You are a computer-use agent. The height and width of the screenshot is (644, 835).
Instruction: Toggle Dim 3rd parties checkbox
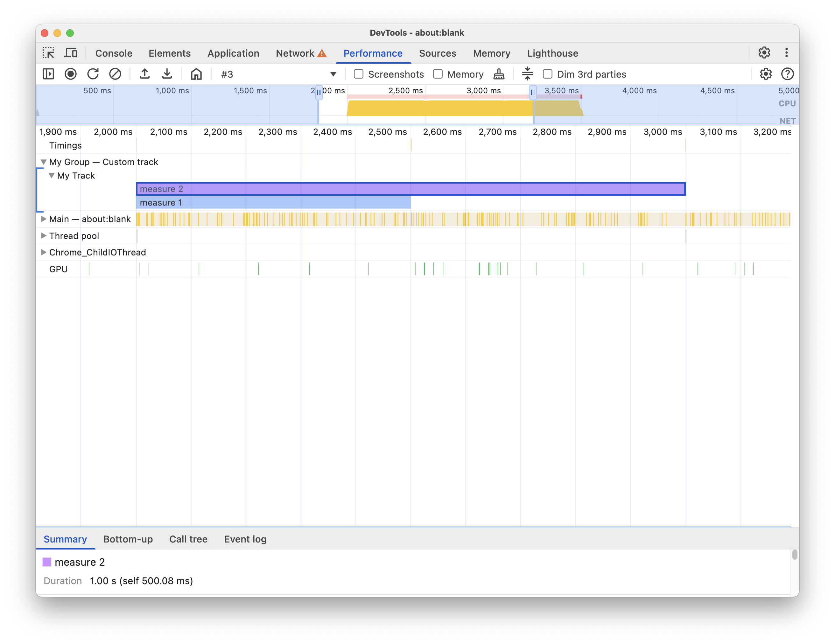548,73
